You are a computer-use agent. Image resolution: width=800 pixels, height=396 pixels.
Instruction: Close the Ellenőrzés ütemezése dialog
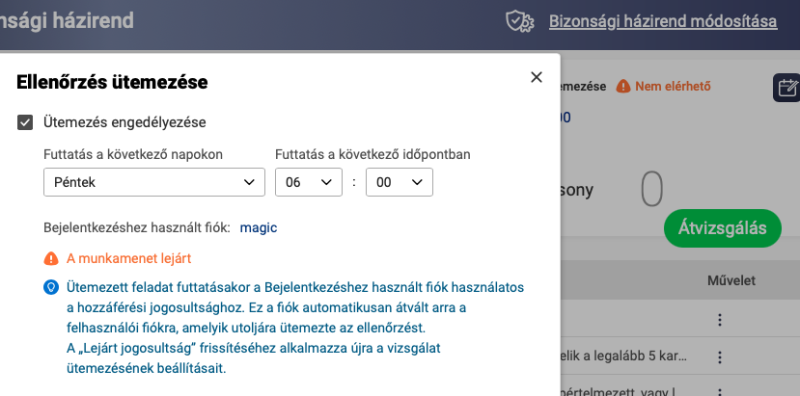[x=536, y=77]
